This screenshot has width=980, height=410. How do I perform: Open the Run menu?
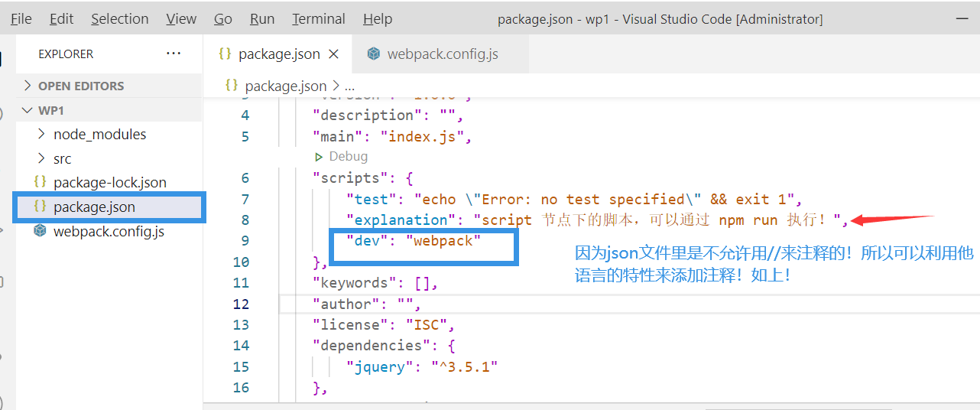262,19
